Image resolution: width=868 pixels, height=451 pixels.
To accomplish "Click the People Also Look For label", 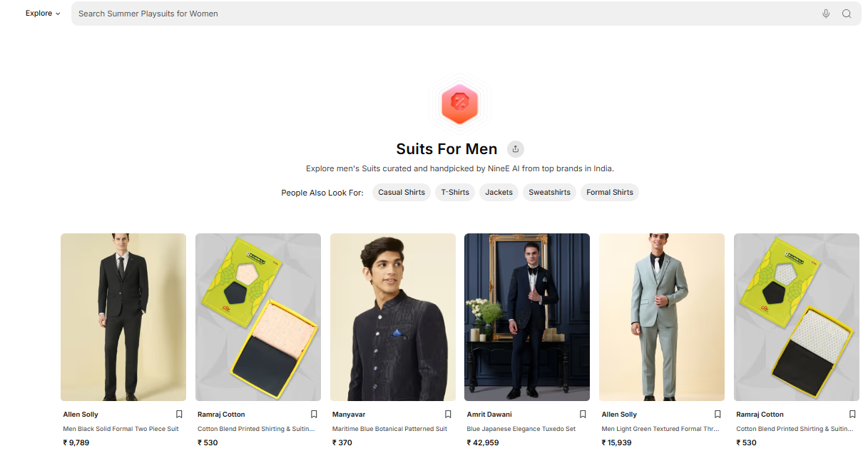I will click(x=322, y=193).
